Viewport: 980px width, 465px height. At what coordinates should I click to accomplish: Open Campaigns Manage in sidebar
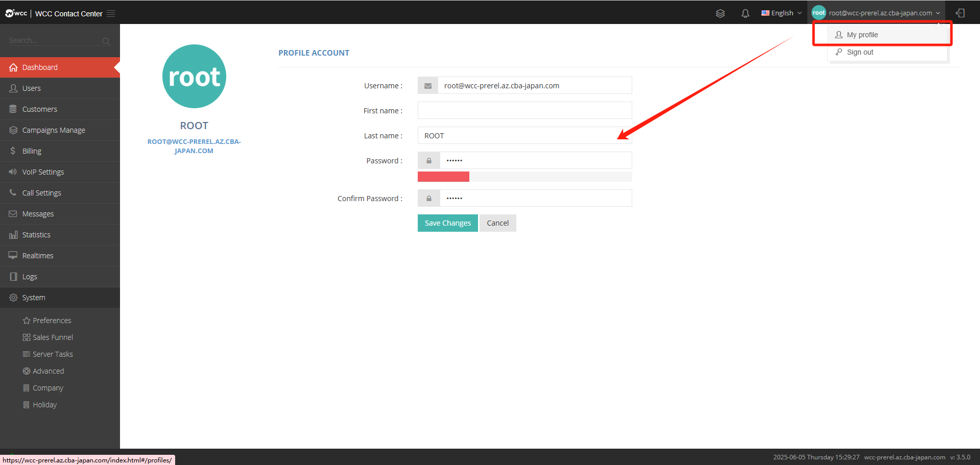pyautogui.click(x=60, y=130)
